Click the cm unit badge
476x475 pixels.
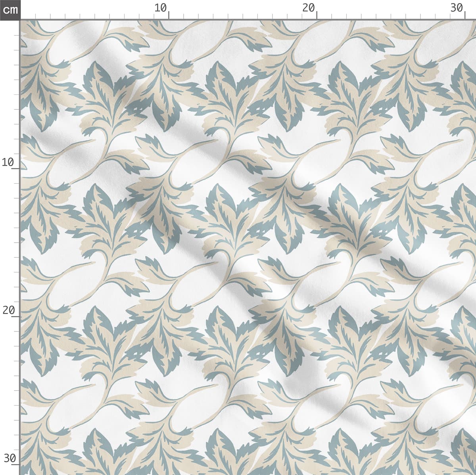pyautogui.click(x=10, y=10)
